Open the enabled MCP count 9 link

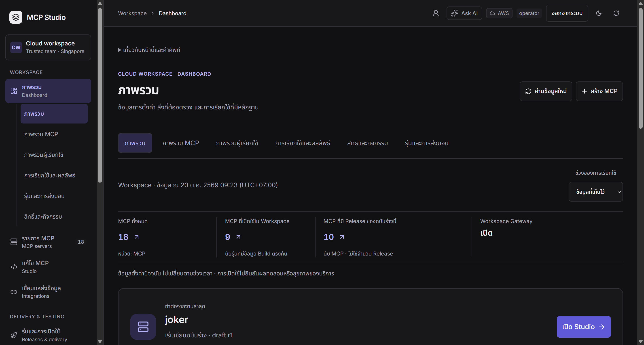[233, 237]
